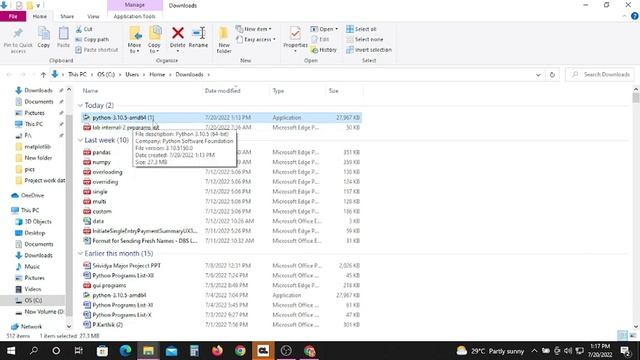Show hidden system tray icons chevron

coord(534,351)
